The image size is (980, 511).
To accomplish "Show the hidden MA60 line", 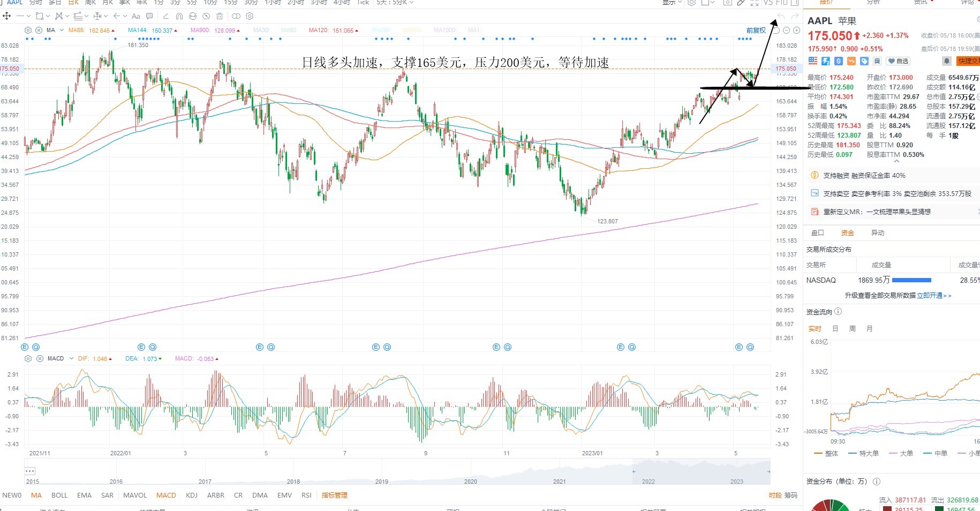I will coord(289,31).
